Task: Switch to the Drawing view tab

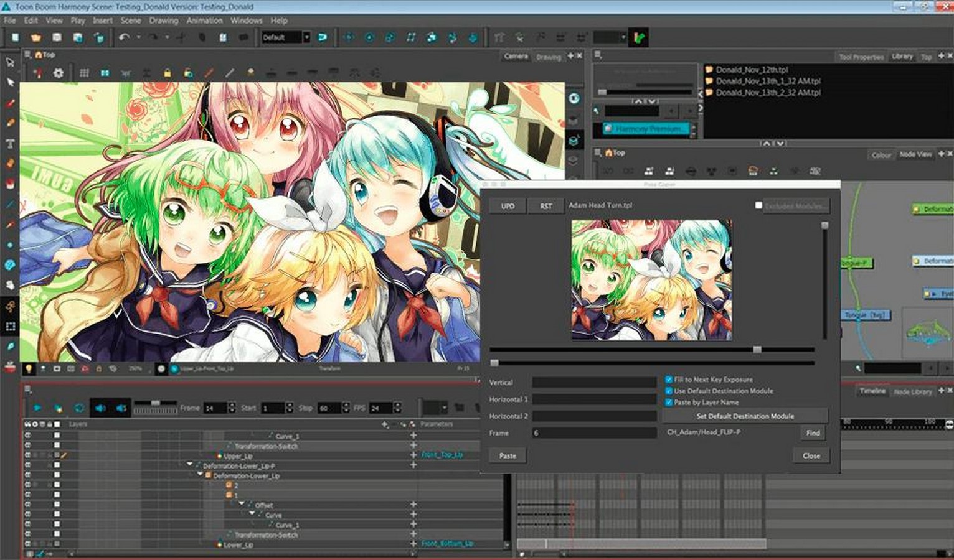Action: [x=549, y=57]
